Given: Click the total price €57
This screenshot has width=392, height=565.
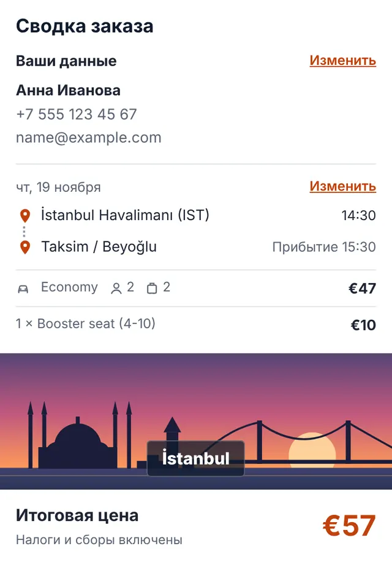Looking at the screenshot, I should pos(349,525).
